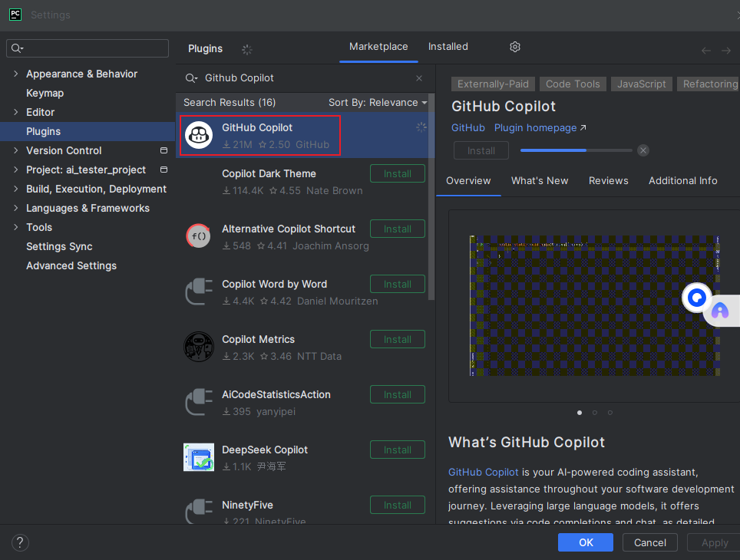740x560 pixels.
Task: Select the AiCodeStatisticsAction plug icon
Action: pos(199,401)
